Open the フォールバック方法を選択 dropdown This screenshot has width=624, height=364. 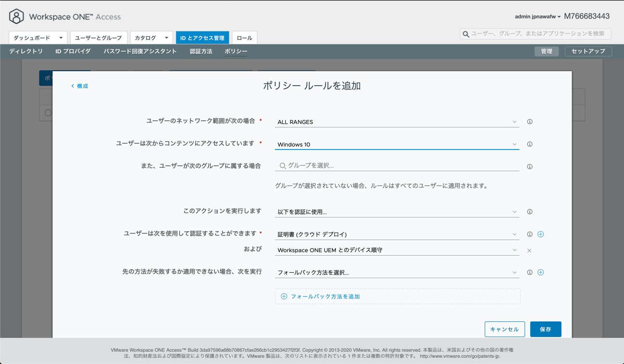(397, 272)
